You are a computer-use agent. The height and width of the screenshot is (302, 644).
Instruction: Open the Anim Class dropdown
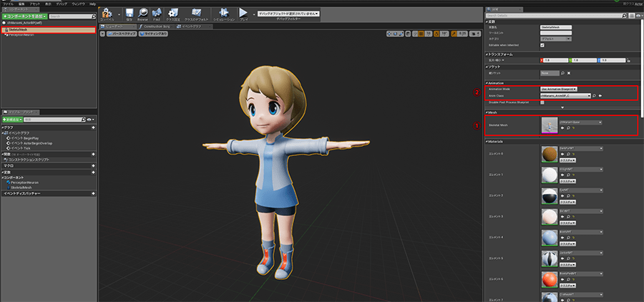pyautogui.click(x=565, y=95)
